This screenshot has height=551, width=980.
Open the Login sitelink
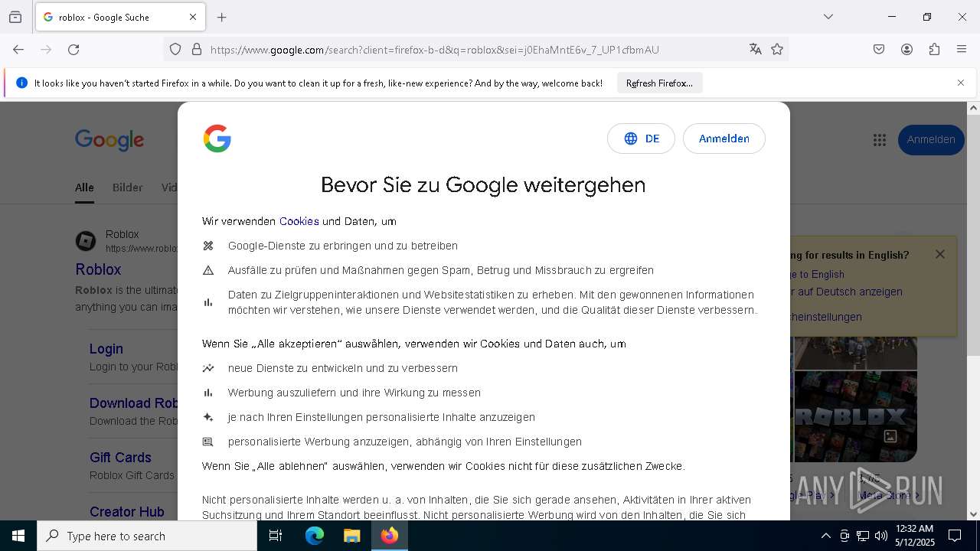tap(106, 349)
